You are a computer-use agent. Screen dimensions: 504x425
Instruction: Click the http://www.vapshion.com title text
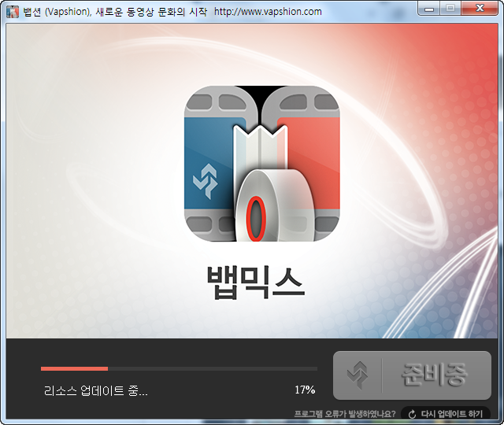point(268,12)
